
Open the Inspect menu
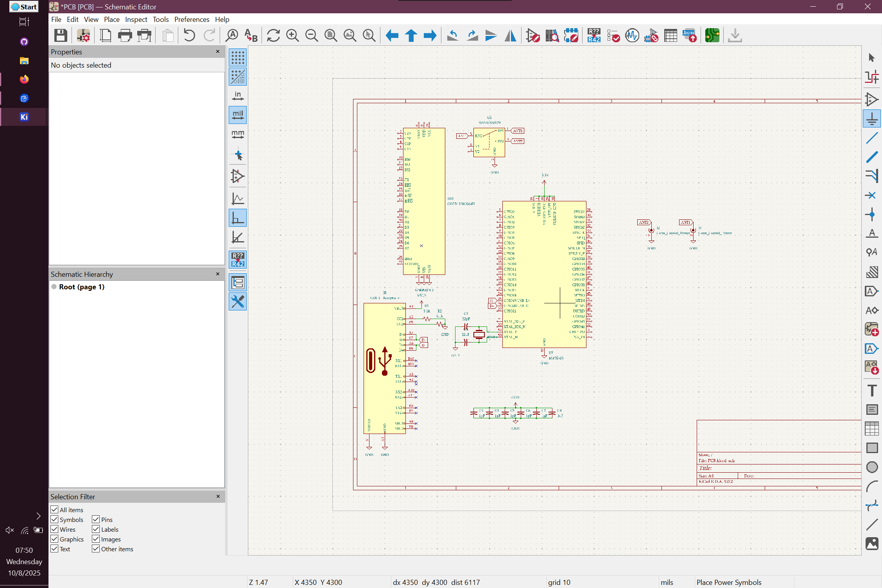pyautogui.click(x=136, y=20)
